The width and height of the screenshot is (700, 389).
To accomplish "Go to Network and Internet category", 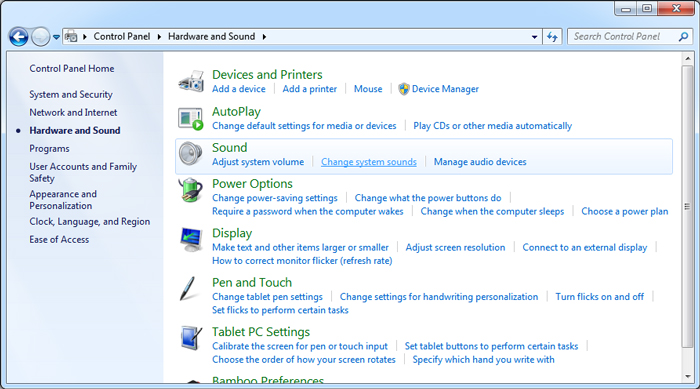I will (x=73, y=113).
